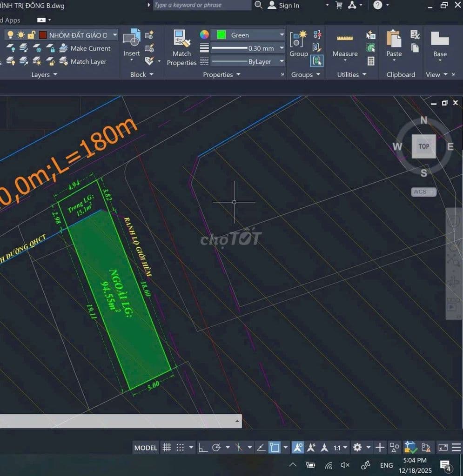
Task: Open the Green object color selector
Action: [x=247, y=35]
